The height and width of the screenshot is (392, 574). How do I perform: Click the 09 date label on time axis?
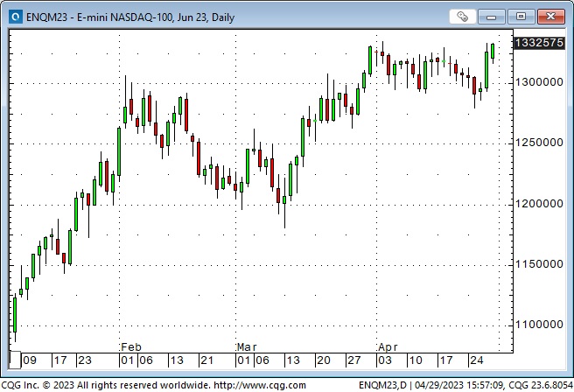point(30,360)
